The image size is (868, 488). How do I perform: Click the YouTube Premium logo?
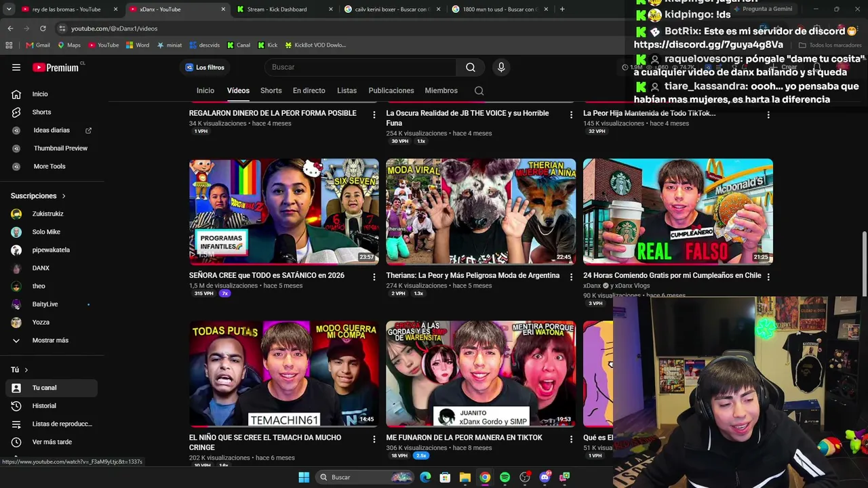click(x=56, y=67)
